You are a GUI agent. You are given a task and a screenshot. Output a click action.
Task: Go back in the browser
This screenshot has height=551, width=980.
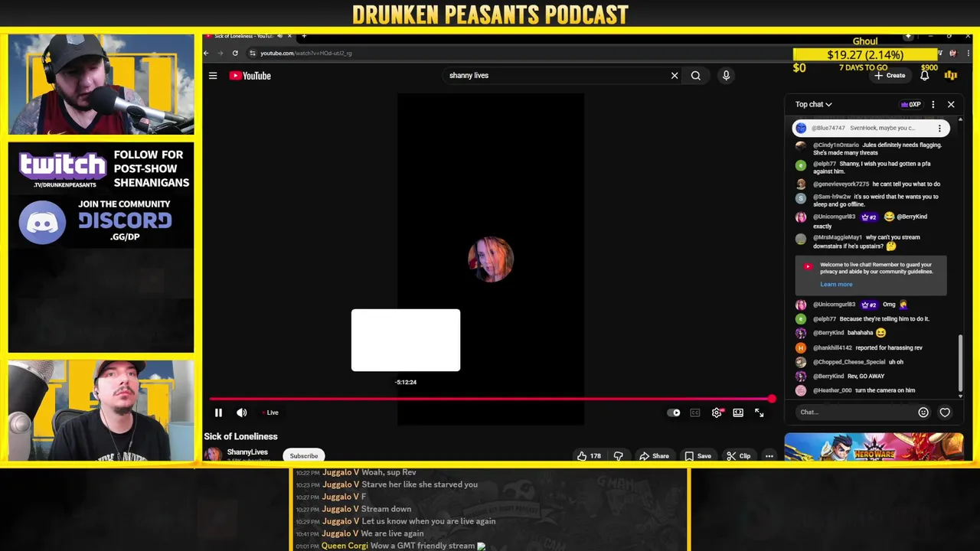tap(206, 53)
